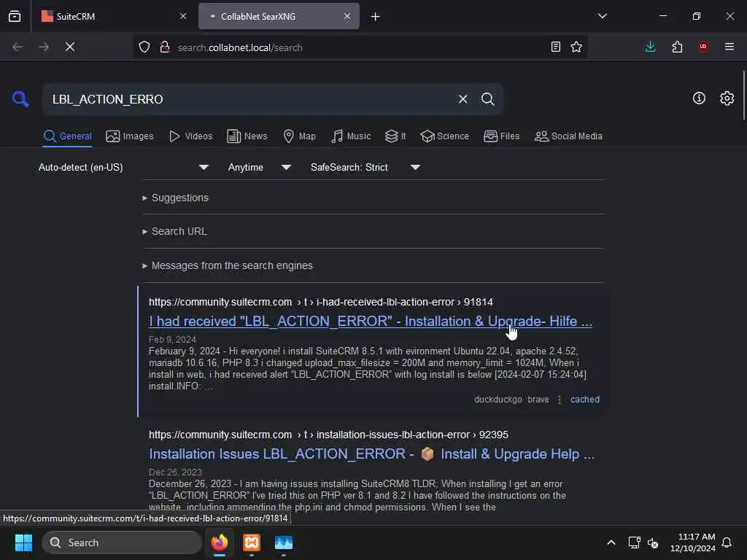
Task: Submit the search with magnifier button
Action: coord(487,99)
